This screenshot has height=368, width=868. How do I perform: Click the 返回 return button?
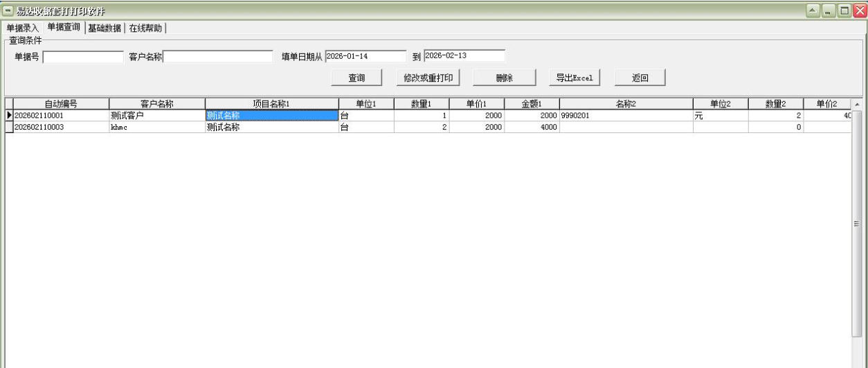pos(640,78)
